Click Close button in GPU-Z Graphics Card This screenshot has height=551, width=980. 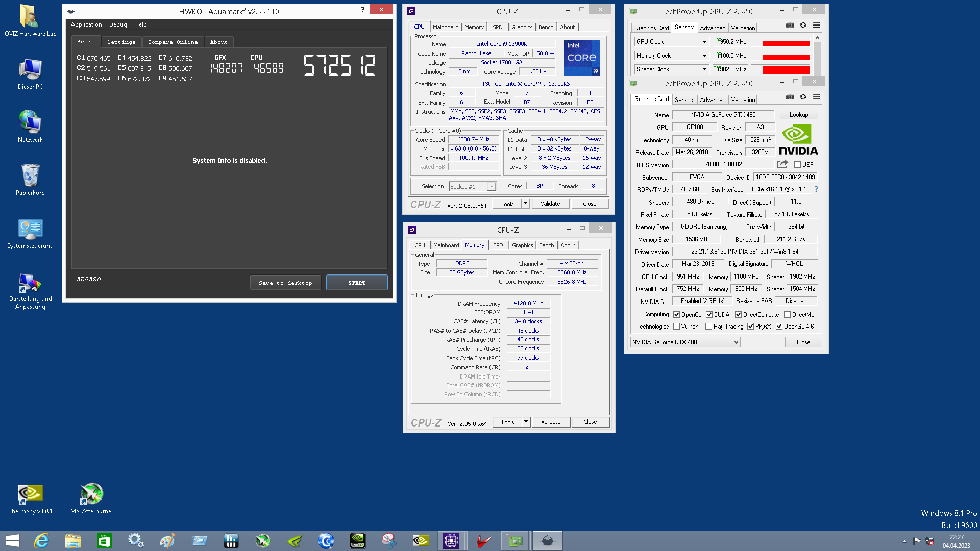(x=803, y=342)
